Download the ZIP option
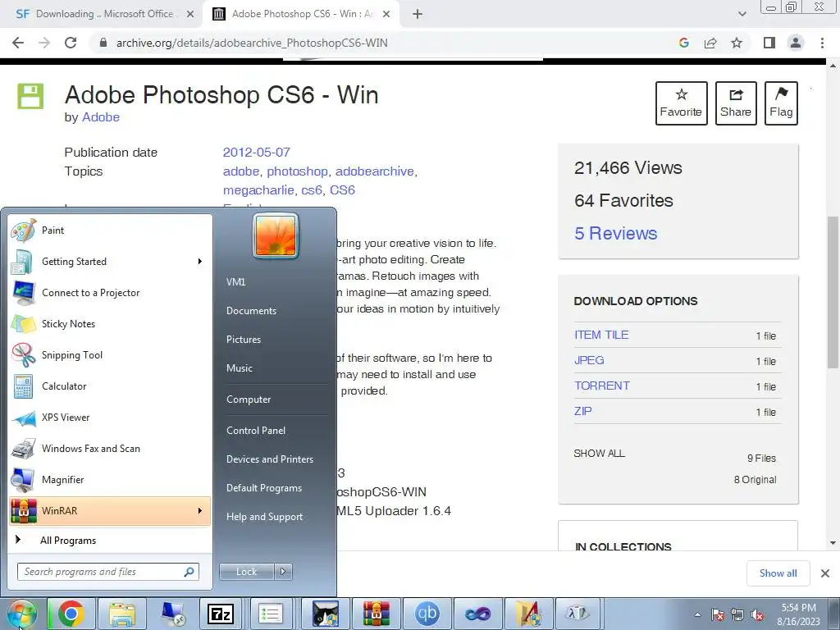The height and width of the screenshot is (630, 840). 583,412
